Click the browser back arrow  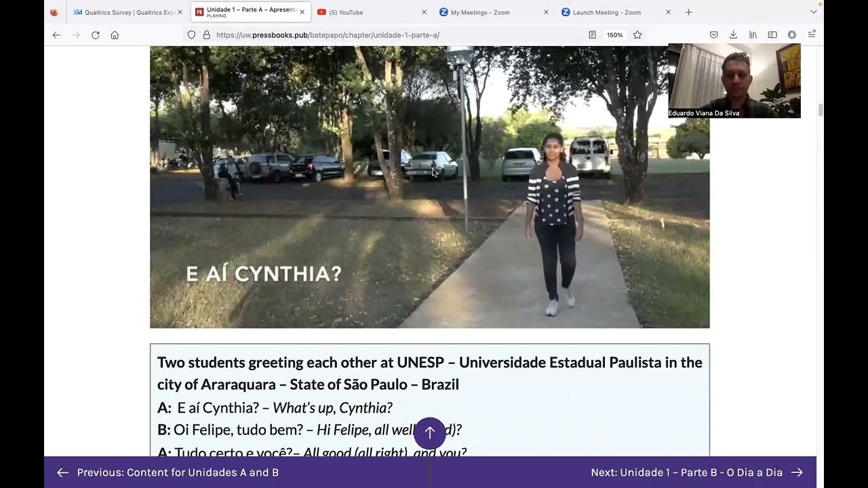click(x=56, y=35)
